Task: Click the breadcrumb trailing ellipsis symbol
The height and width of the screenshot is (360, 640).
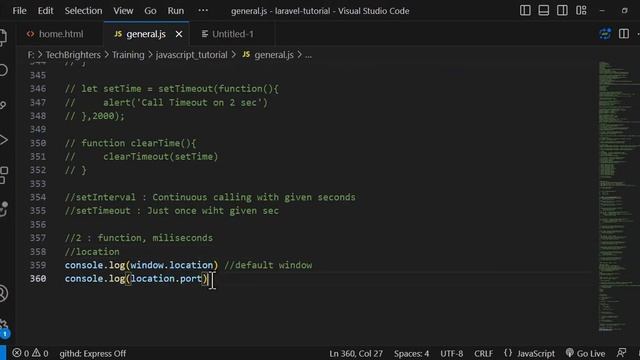Action: (308, 55)
